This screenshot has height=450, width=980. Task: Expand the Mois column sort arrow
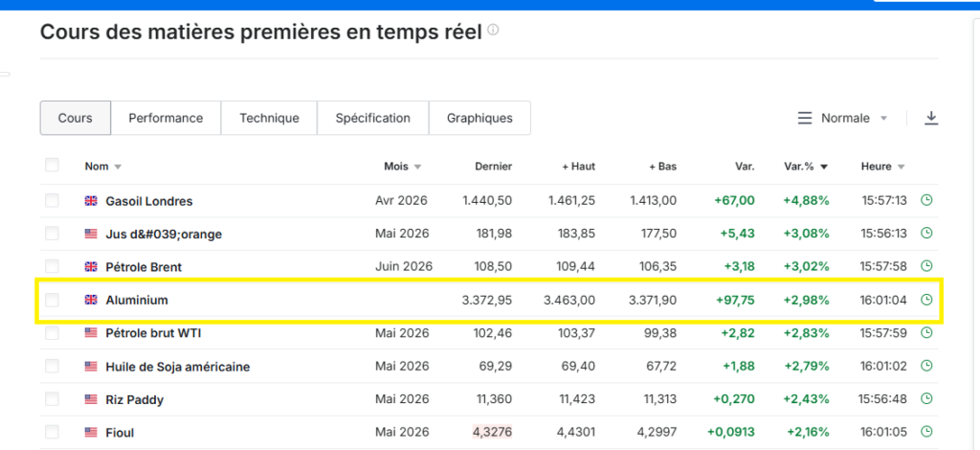tap(417, 167)
